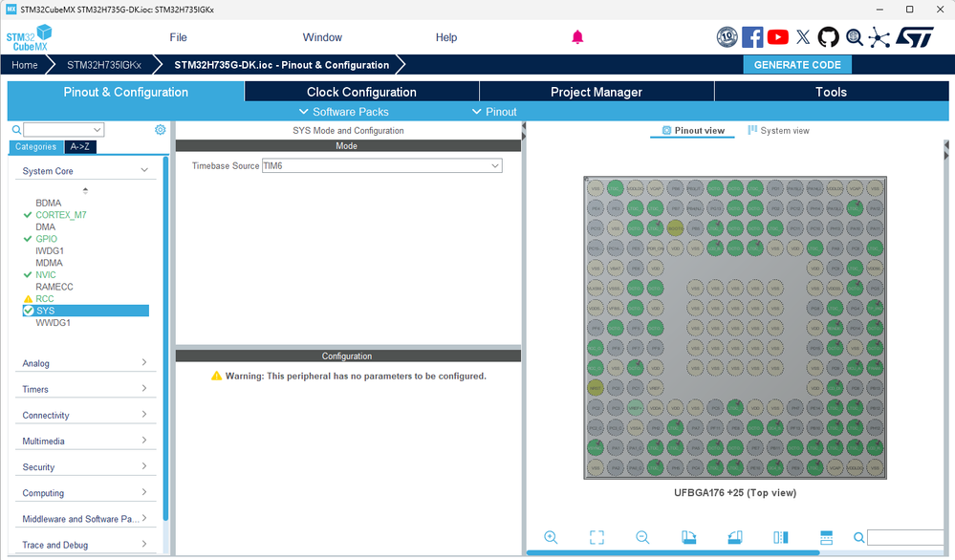Select BDMA in the System Core list
This screenshot has height=560, width=955.
(48, 203)
